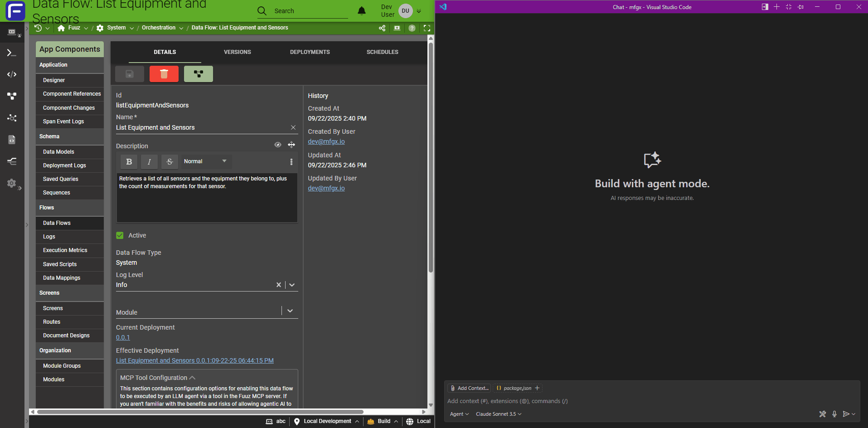The height and width of the screenshot is (428, 868).
Task: Click the red delete trash button
Action: click(164, 74)
